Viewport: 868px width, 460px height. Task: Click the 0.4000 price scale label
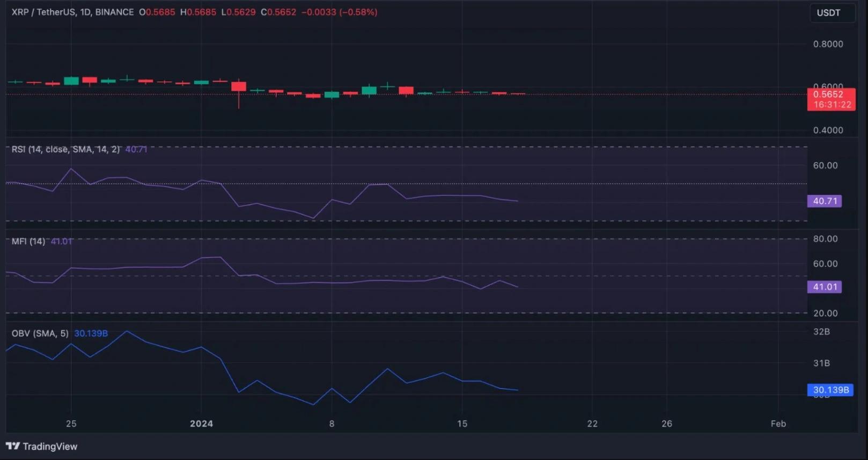coord(828,130)
